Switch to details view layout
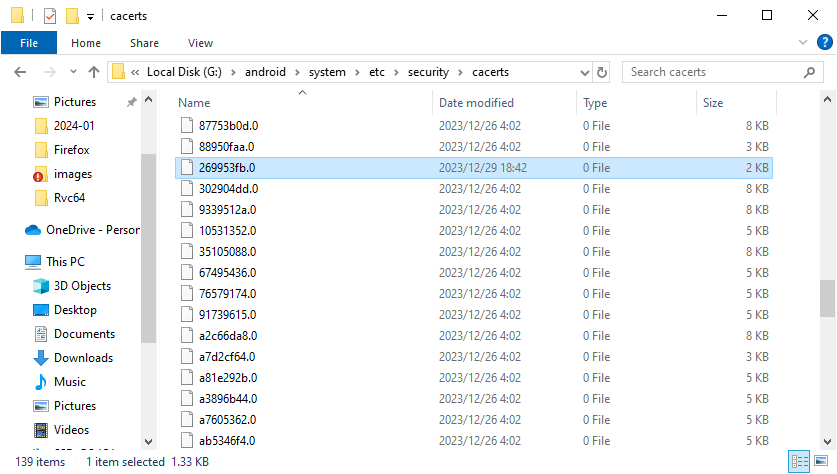 pos(800,462)
